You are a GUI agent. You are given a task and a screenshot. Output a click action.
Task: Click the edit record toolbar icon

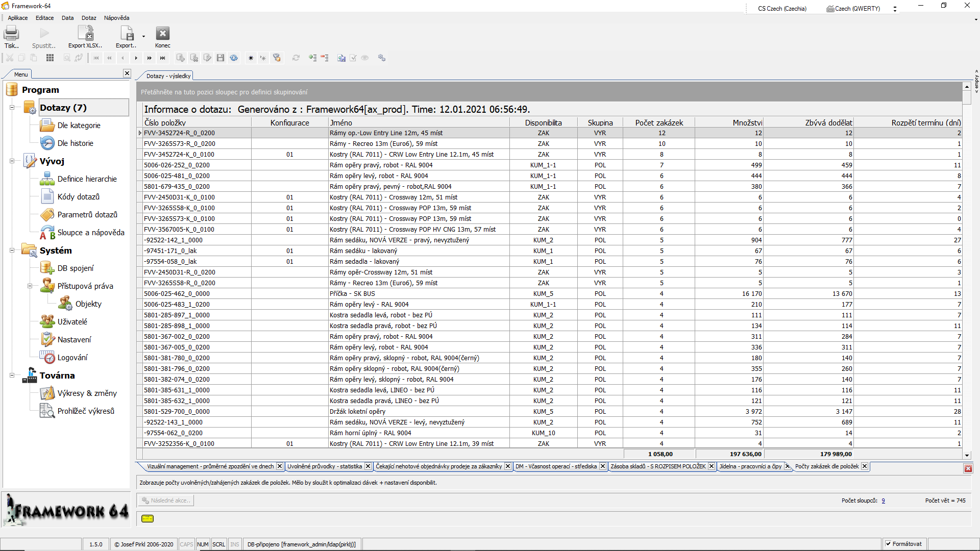(207, 58)
